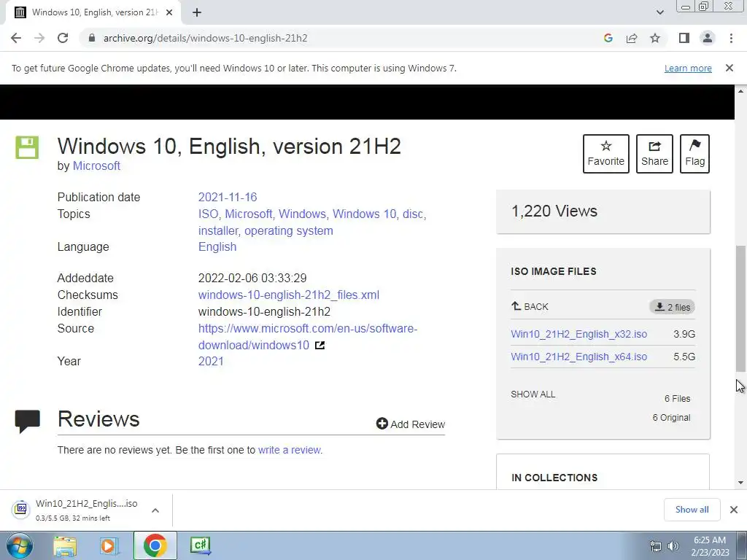Open the microsoft.com software-download source link
Image resolution: width=747 pixels, height=560 pixels.
tap(308, 337)
